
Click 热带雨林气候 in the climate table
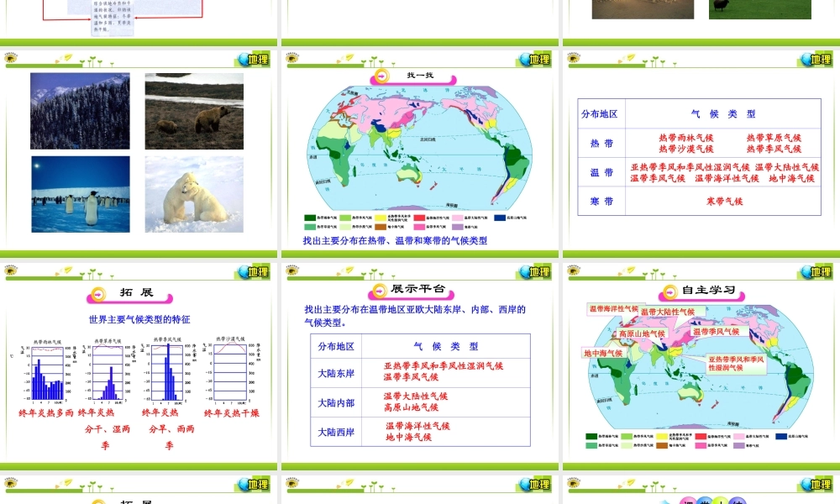[685, 139]
